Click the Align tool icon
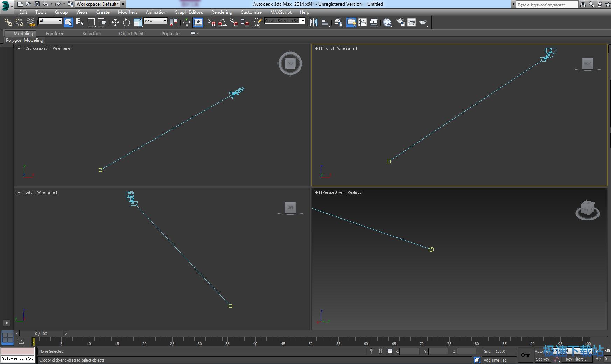Viewport: 611px width, 364px height. pyautogui.click(x=325, y=22)
